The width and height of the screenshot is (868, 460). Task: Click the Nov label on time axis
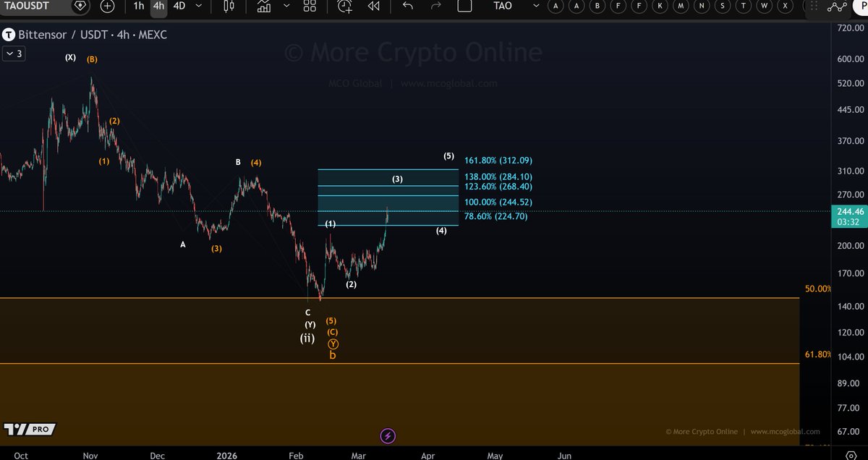point(90,456)
